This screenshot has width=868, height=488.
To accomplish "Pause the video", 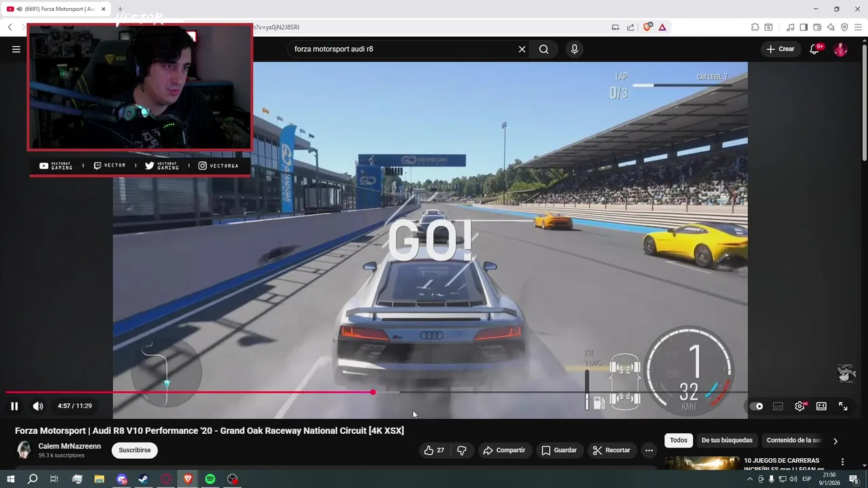I will [x=14, y=406].
